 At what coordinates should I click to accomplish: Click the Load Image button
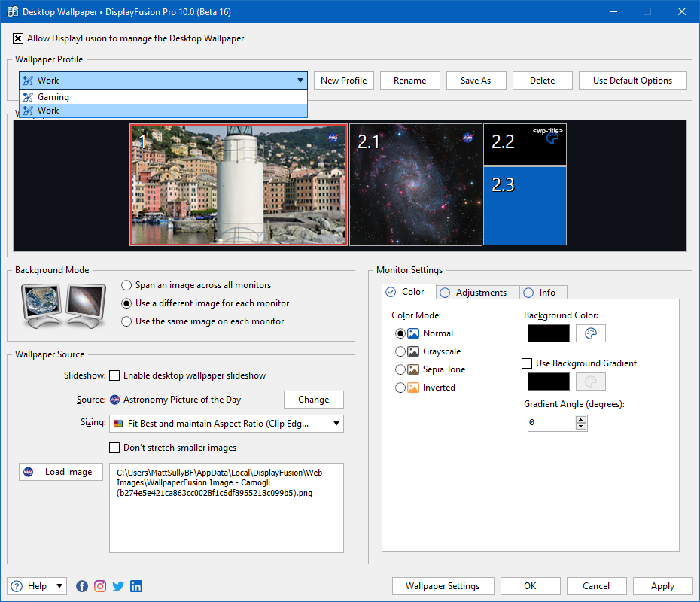click(61, 472)
